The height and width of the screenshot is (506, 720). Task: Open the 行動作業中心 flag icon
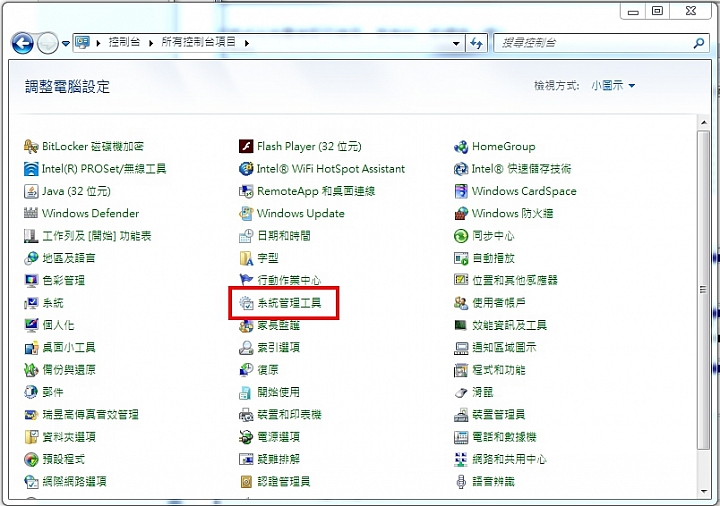point(246,280)
